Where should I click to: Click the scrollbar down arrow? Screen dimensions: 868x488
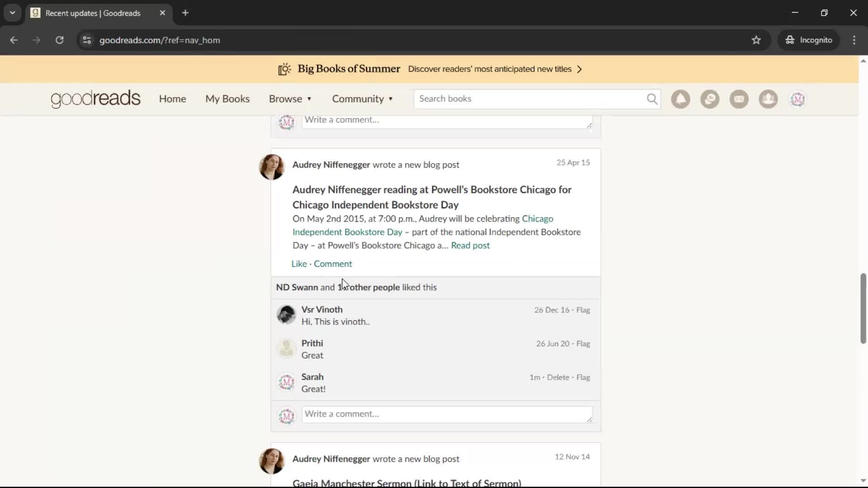click(x=863, y=481)
